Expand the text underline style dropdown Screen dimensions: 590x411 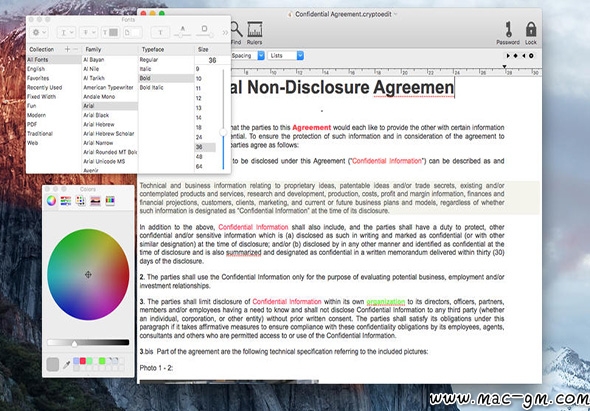coord(67,33)
